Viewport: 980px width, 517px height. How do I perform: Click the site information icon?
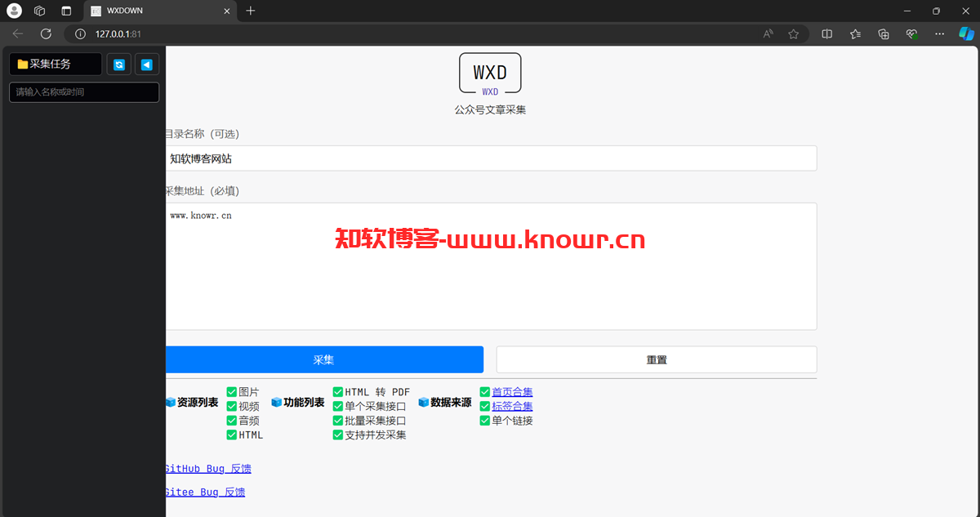coord(80,33)
